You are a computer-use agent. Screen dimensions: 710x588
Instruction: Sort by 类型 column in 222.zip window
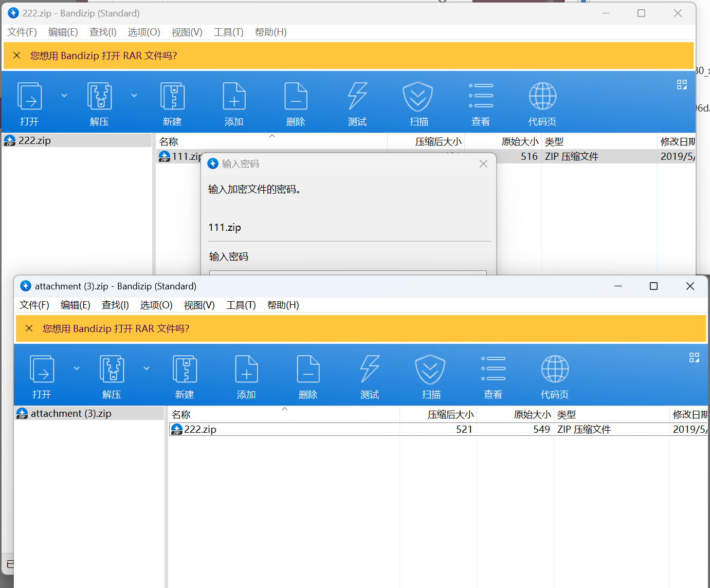point(599,141)
